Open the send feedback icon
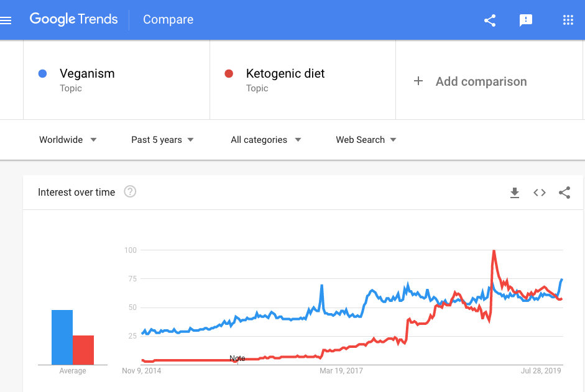This screenshot has width=585, height=392. (526, 20)
